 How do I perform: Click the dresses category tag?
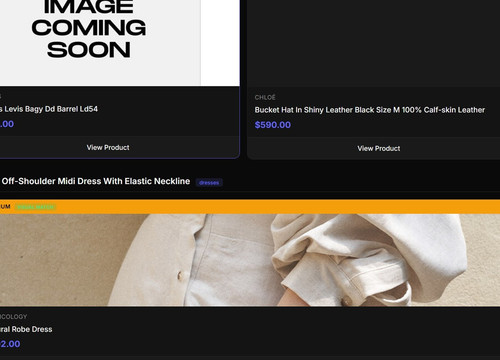[209, 183]
